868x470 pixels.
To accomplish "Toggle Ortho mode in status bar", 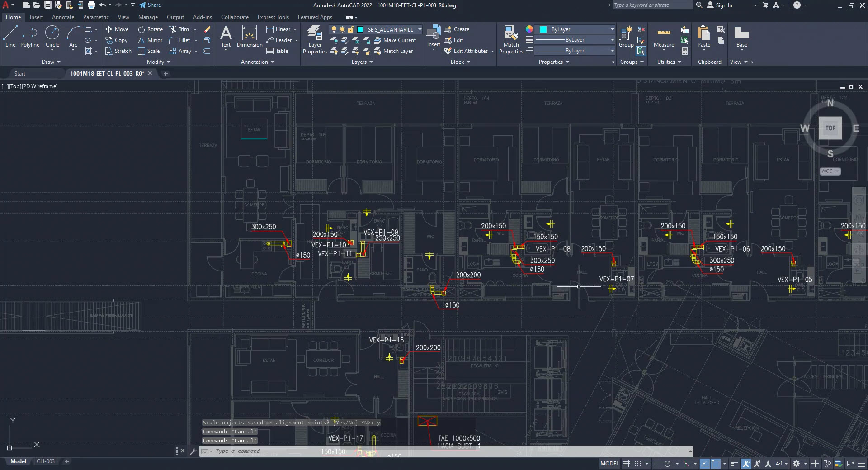I will pos(656,464).
